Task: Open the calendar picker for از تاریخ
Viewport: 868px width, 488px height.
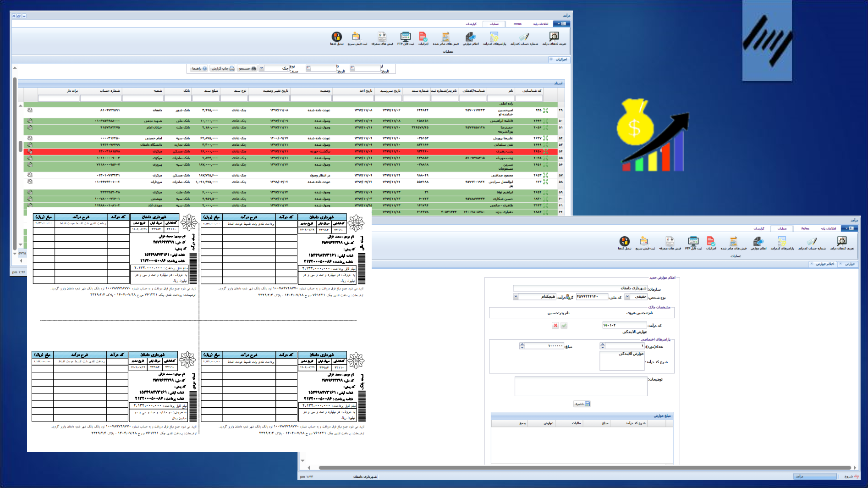Action: tap(352, 68)
